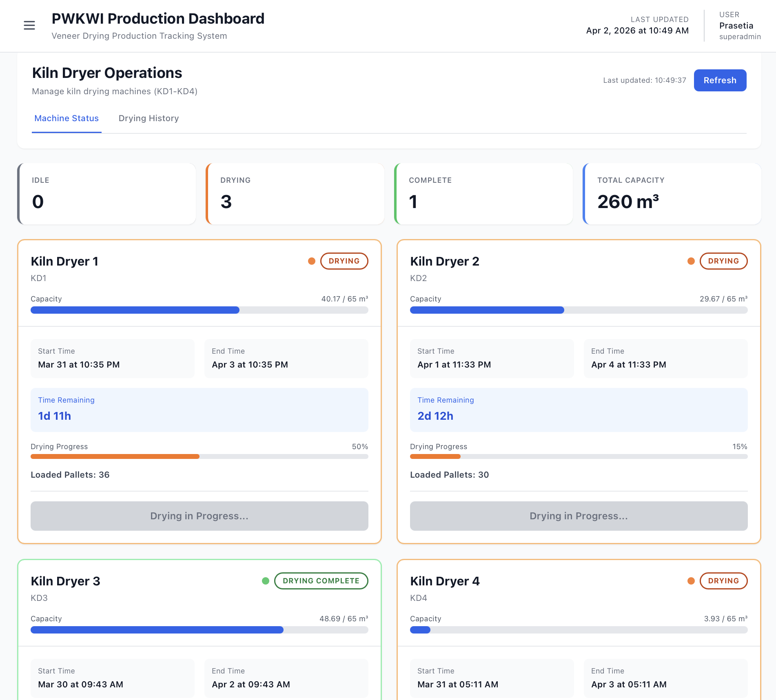Image resolution: width=776 pixels, height=700 pixels.
Task: Click Drying in Progress button for Kiln Dryer 1
Action: (199, 516)
